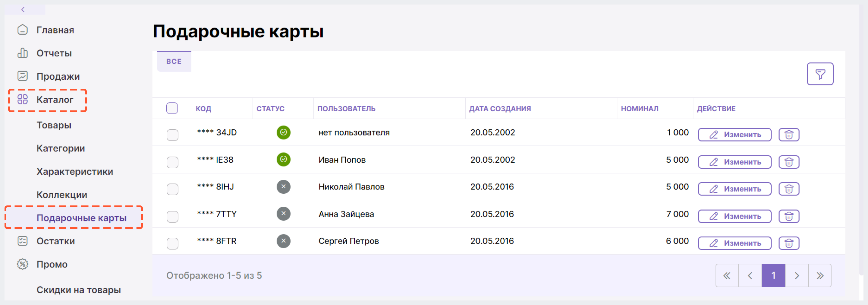This screenshot has width=868, height=305.
Task: Open Скидки на товары submenu item
Action: pos(78,290)
